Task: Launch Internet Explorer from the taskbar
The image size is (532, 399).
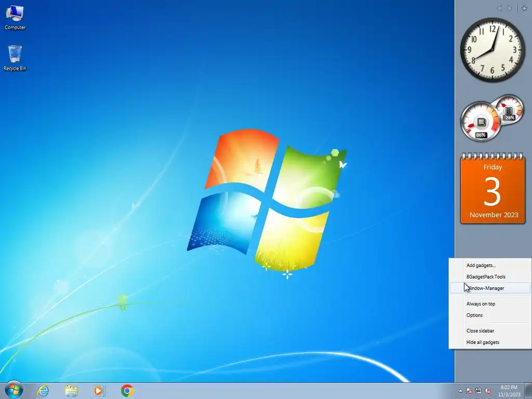Action: point(43,391)
